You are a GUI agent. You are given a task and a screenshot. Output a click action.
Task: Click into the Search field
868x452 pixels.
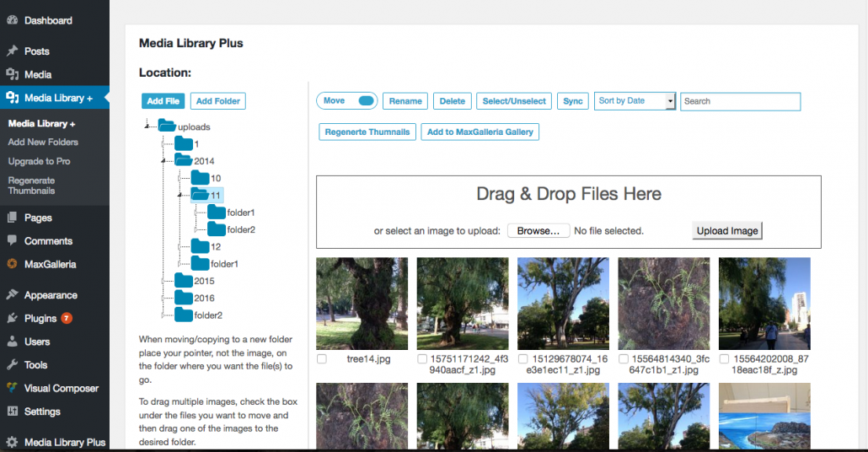coord(741,101)
